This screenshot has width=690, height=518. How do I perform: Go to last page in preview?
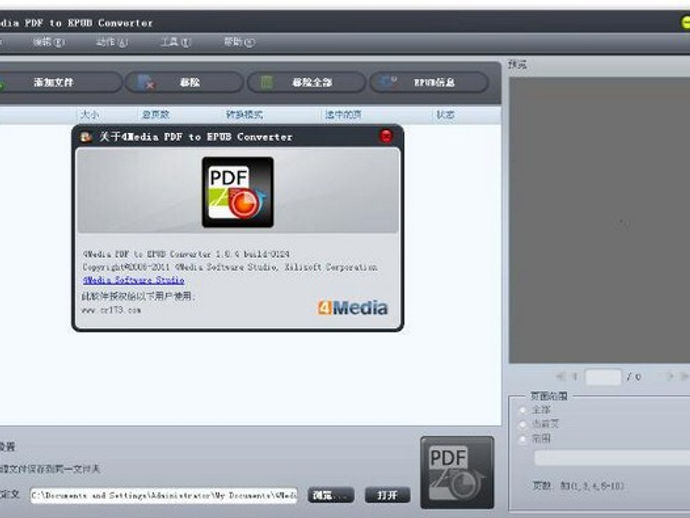tap(684, 376)
